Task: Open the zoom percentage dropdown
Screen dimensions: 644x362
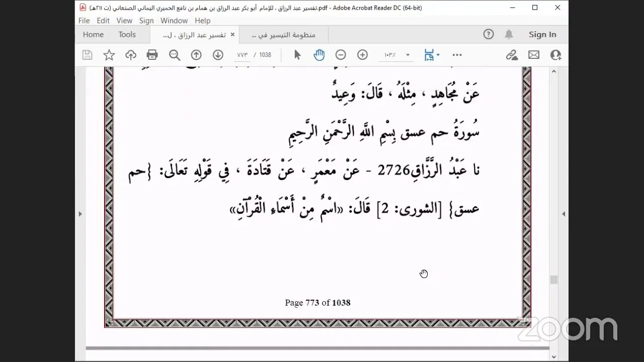Action: tap(408, 55)
